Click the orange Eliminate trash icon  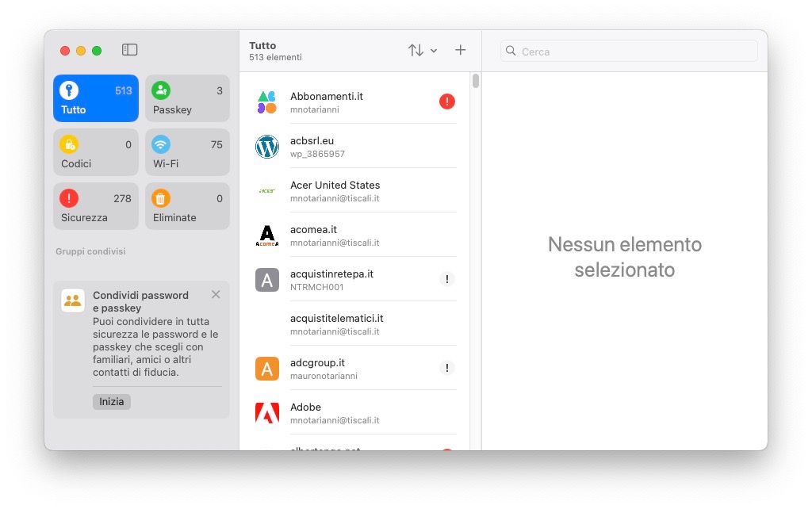161,197
